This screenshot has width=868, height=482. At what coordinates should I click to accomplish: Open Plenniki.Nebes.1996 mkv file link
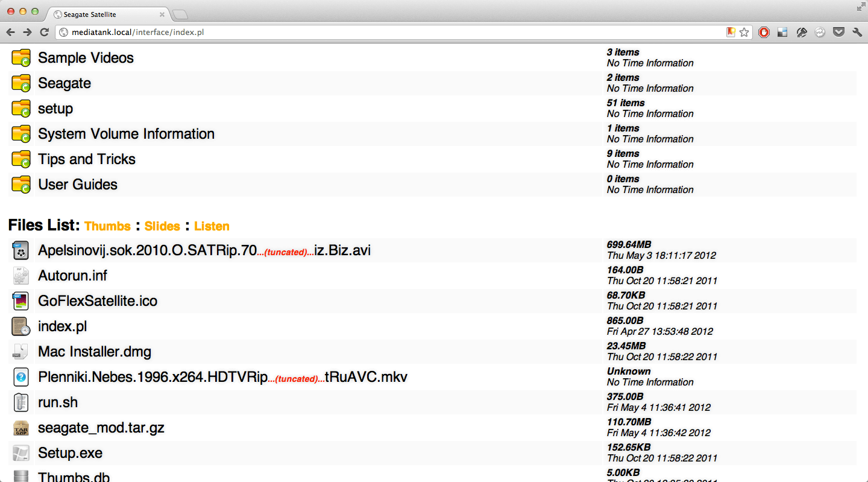222,377
